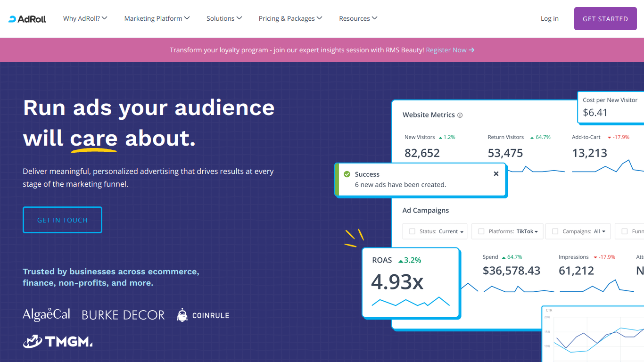Click the TMGM logo
Screen dimensions: 644x362
point(58,341)
